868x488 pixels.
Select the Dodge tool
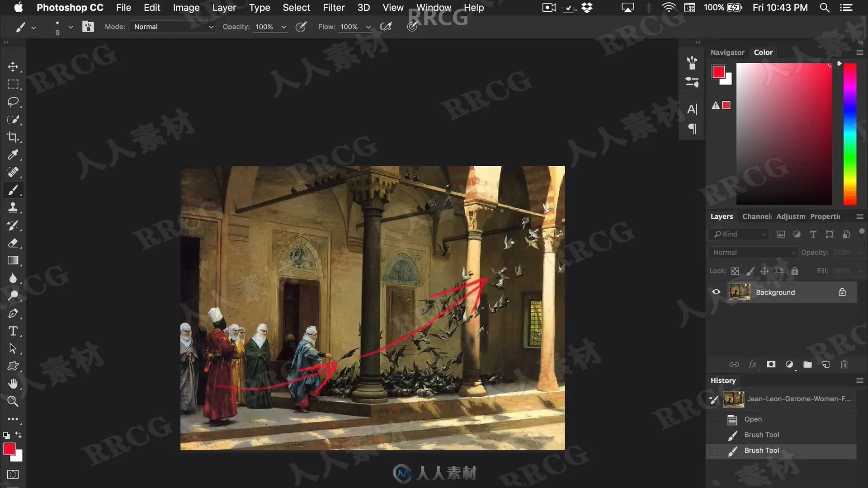tap(13, 296)
